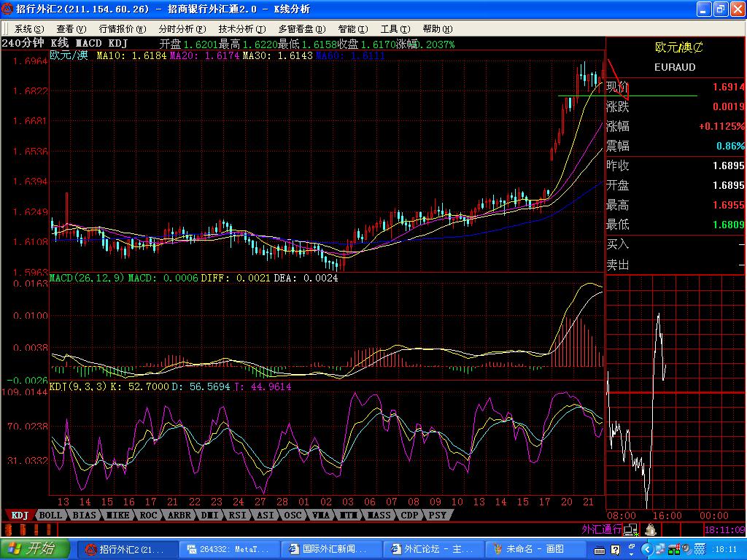Click the 240分钟 period label
Image resolution: width=747 pixels, height=560 pixels.
tap(23, 43)
